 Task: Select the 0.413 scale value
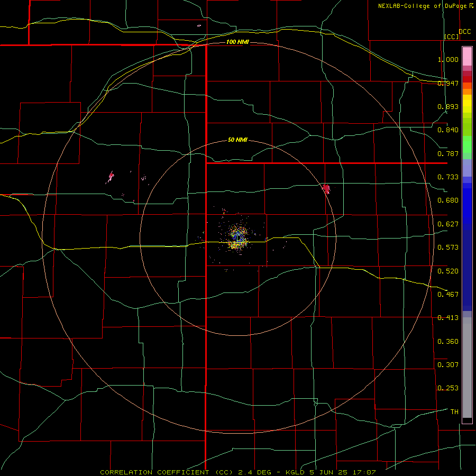point(448,318)
